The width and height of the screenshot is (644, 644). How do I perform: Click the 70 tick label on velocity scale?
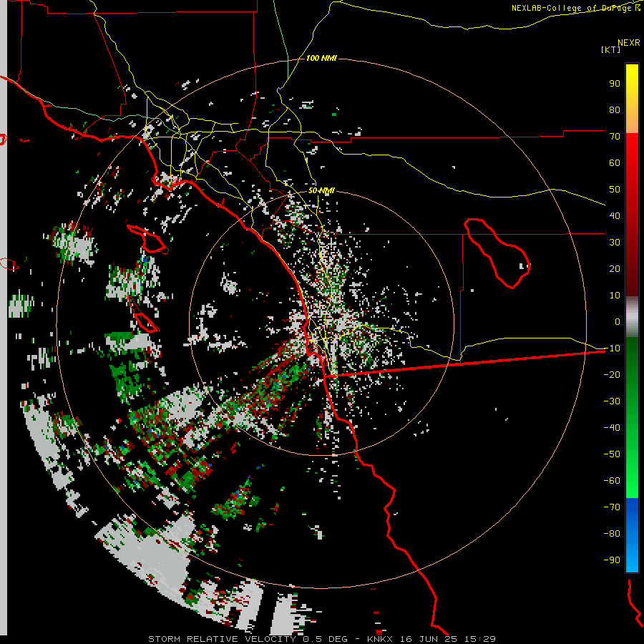[615, 137]
